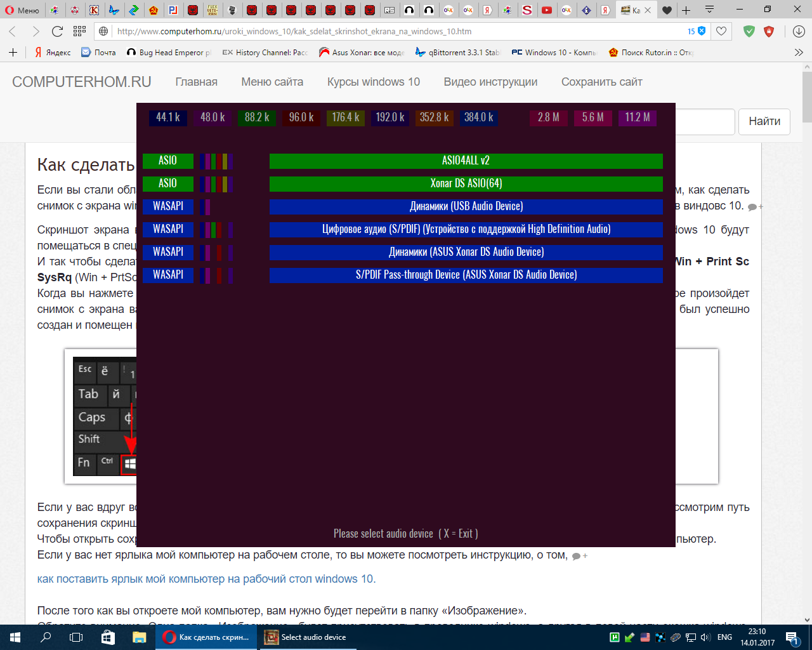This screenshot has height=650, width=812.
Task: Go forward in browser history
Action: click(x=36, y=31)
